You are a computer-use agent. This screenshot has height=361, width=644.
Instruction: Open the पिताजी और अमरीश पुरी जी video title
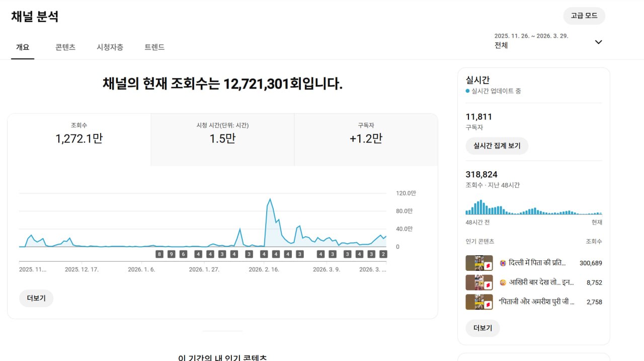click(536, 302)
